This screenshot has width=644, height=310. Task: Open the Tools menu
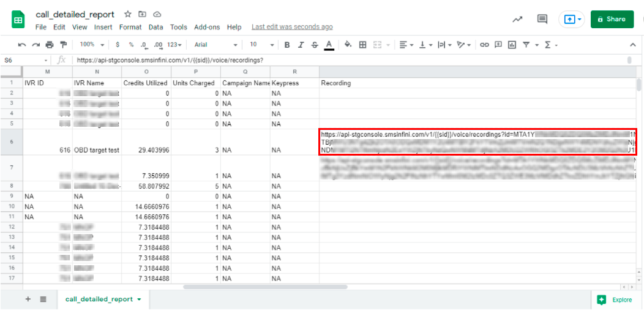[x=179, y=27]
